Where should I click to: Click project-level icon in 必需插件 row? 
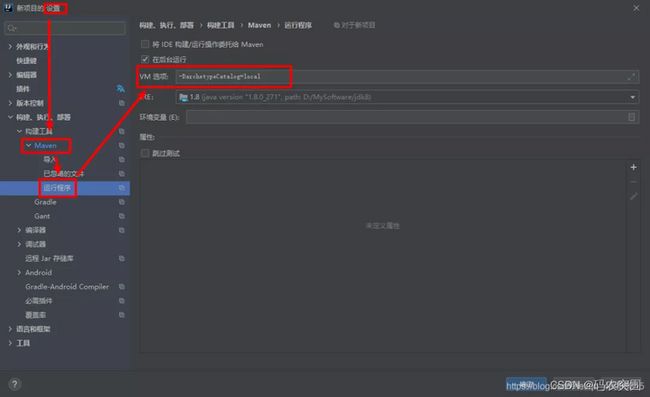coord(121,300)
